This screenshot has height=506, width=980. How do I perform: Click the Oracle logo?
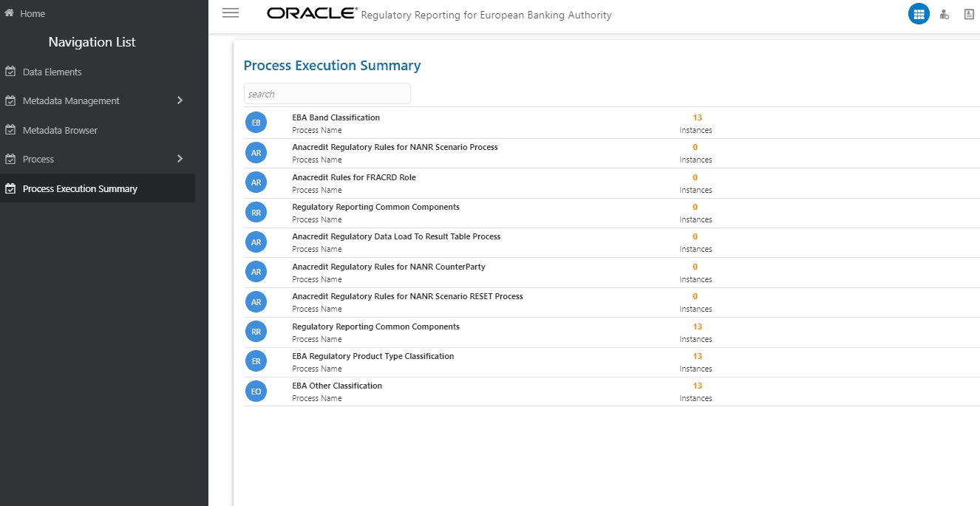point(310,13)
